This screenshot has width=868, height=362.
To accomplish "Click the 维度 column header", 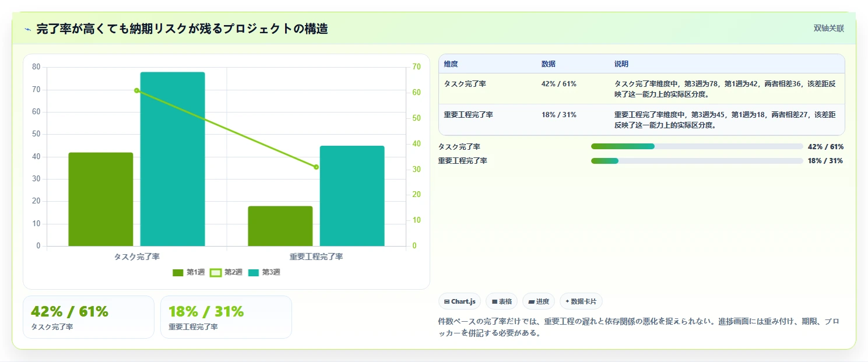I will coord(451,64).
